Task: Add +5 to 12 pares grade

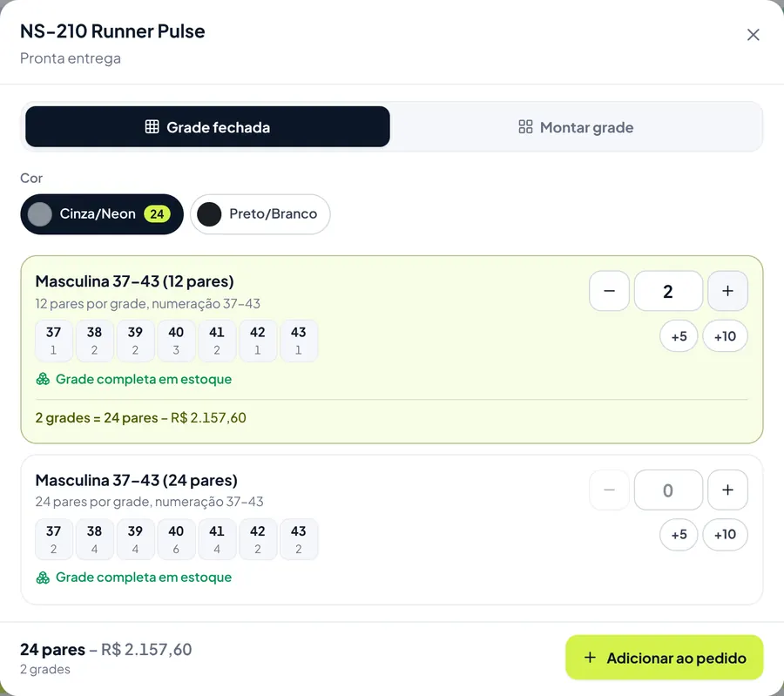Action: [x=679, y=336]
